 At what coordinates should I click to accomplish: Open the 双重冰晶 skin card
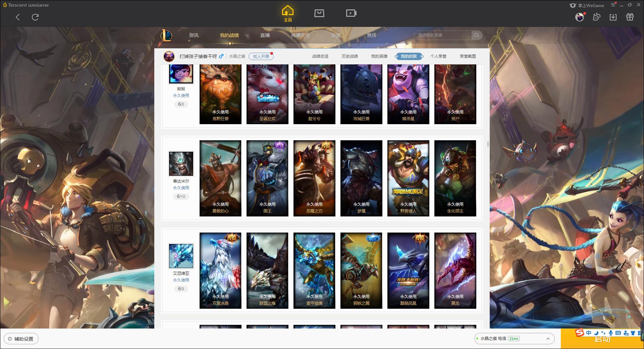click(220, 270)
